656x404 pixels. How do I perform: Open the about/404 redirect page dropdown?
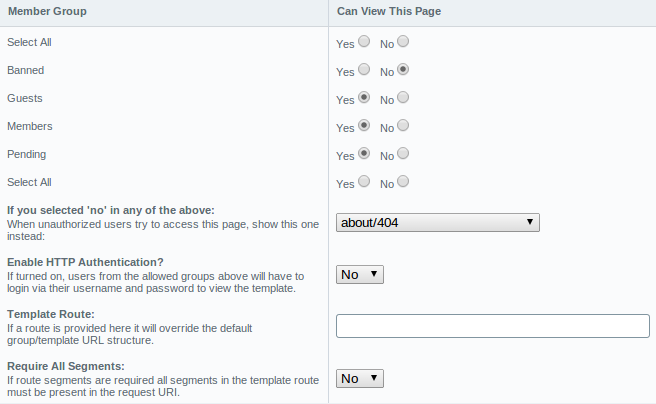pyautogui.click(x=438, y=222)
